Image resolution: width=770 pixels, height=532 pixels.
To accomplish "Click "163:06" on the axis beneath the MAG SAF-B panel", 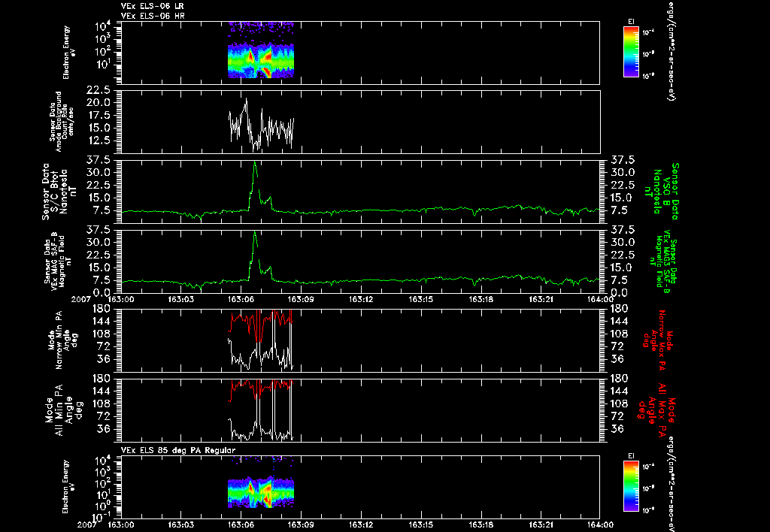I will pos(241,299).
